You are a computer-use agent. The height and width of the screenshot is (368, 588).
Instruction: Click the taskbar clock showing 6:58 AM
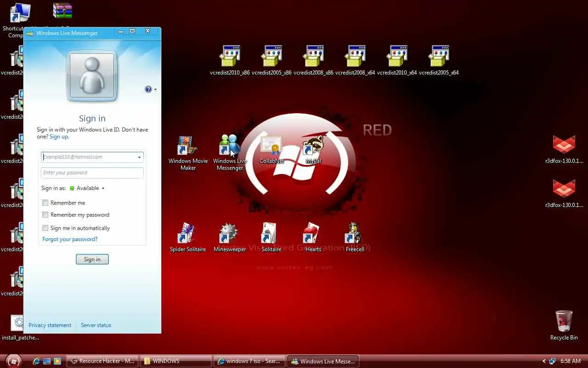click(x=571, y=361)
